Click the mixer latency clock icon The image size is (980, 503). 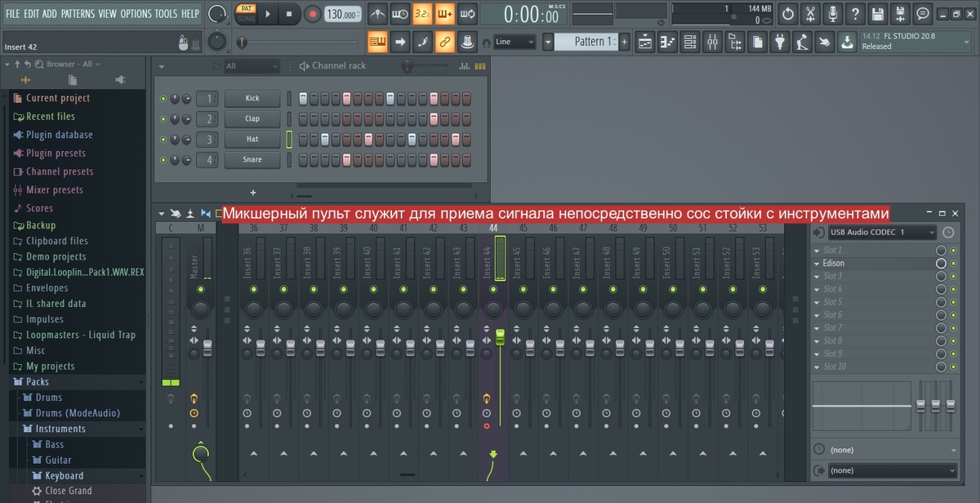click(947, 233)
